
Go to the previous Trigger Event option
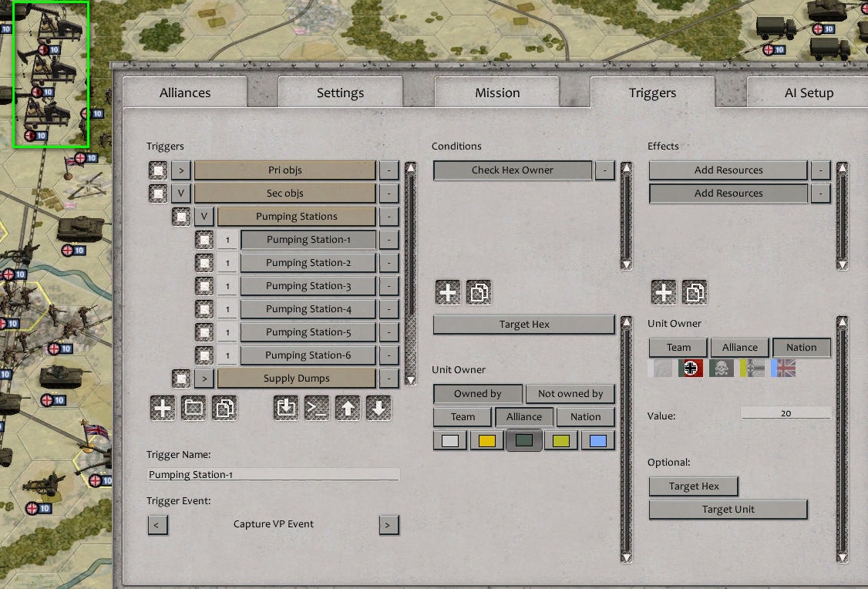click(157, 525)
